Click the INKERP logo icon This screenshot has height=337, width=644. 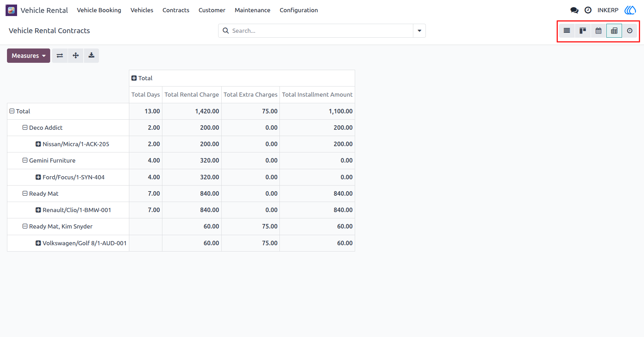(x=630, y=10)
